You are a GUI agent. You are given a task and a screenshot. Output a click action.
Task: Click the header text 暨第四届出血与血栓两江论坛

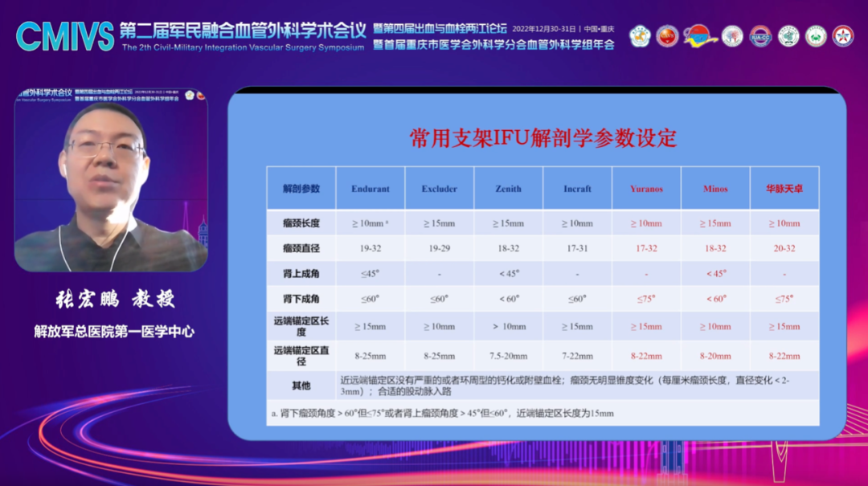coord(440,28)
